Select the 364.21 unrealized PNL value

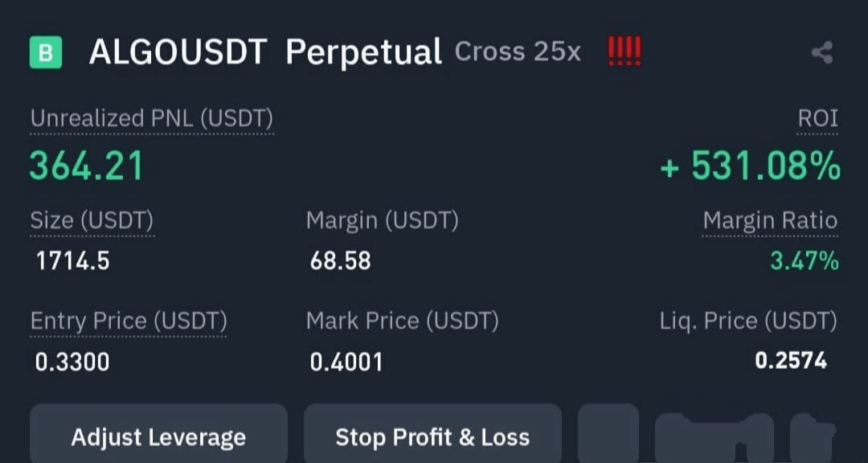point(87,166)
